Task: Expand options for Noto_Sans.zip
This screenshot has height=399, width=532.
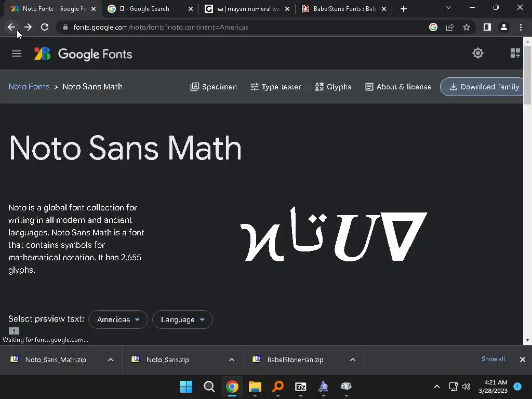Action: click(x=232, y=360)
